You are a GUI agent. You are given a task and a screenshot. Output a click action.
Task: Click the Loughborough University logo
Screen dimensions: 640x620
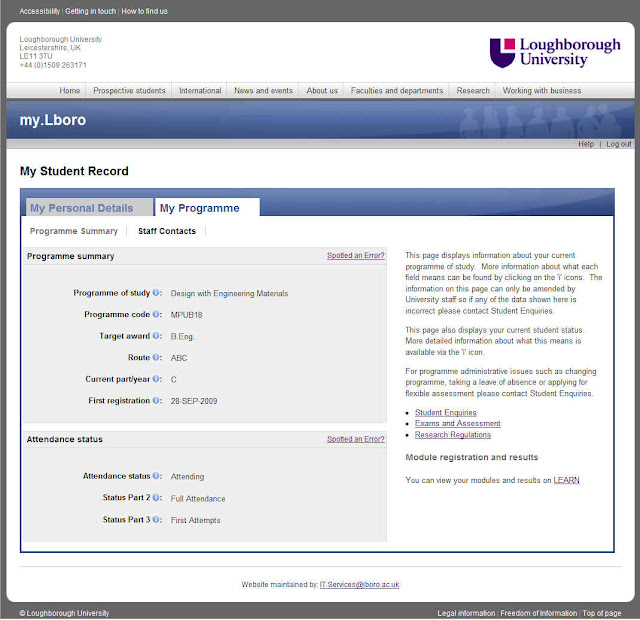[x=555, y=53]
